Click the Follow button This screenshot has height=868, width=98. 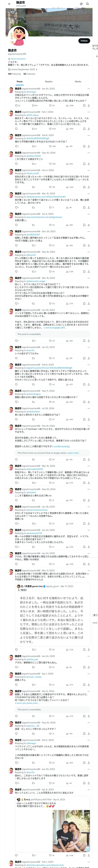tap(84, 41)
